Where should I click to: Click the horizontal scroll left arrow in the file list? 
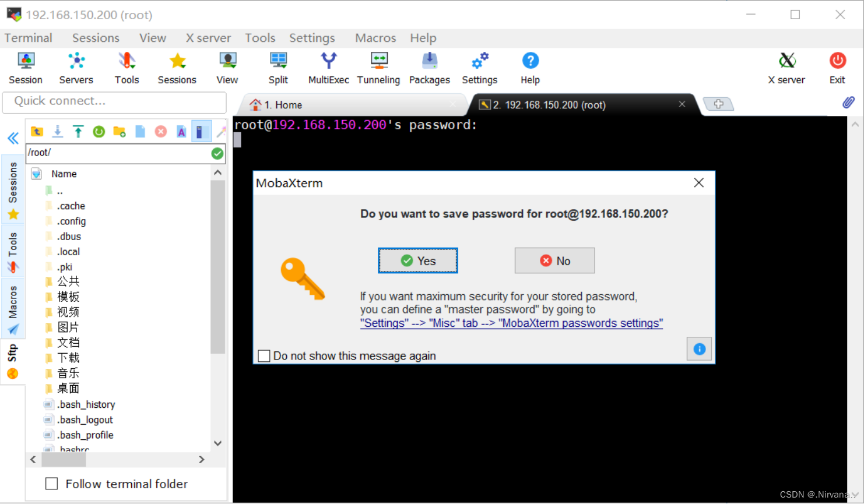pos(33,460)
